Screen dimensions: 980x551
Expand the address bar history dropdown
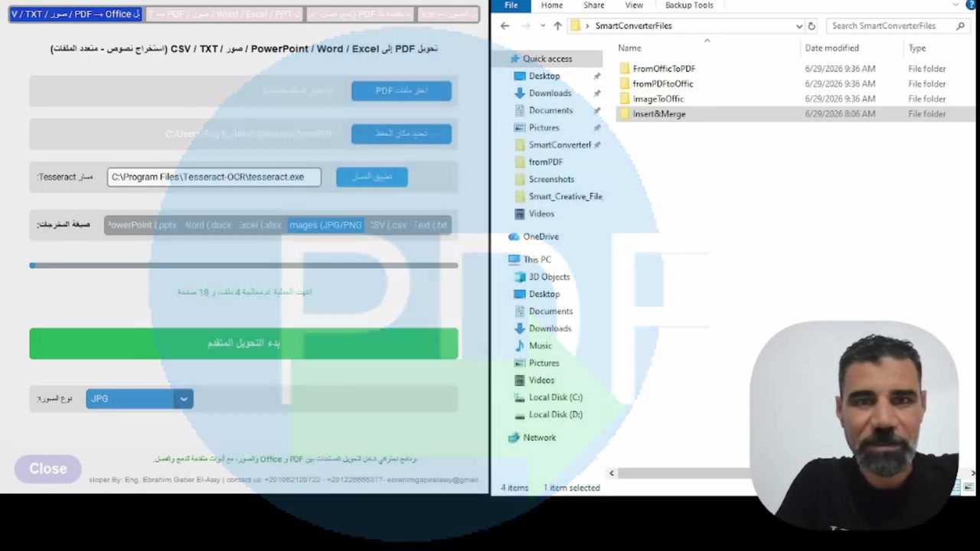pyautogui.click(x=799, y=26)
